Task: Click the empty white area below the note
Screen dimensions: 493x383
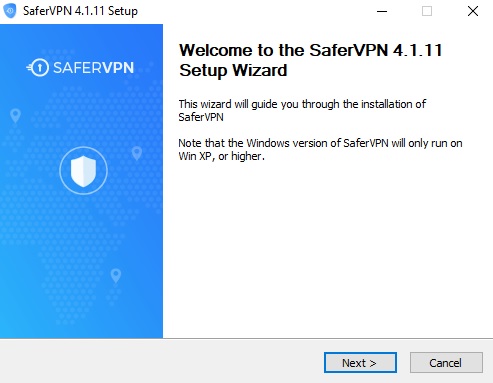Action: [327, 250]
